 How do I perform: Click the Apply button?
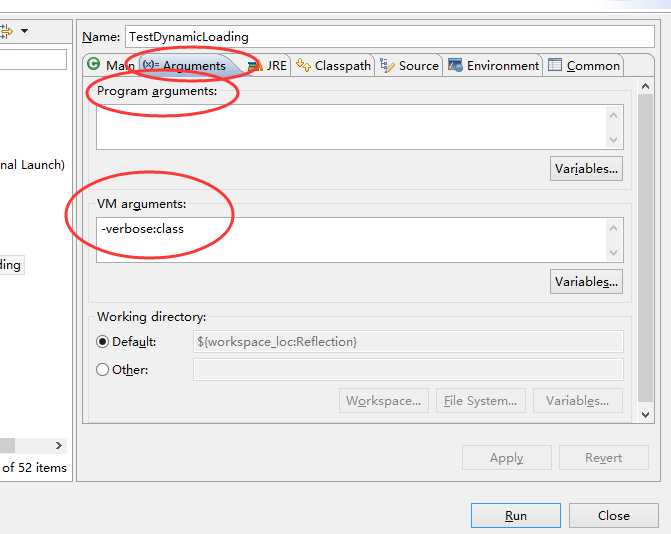pyautogui.click(x=507, y=458)
